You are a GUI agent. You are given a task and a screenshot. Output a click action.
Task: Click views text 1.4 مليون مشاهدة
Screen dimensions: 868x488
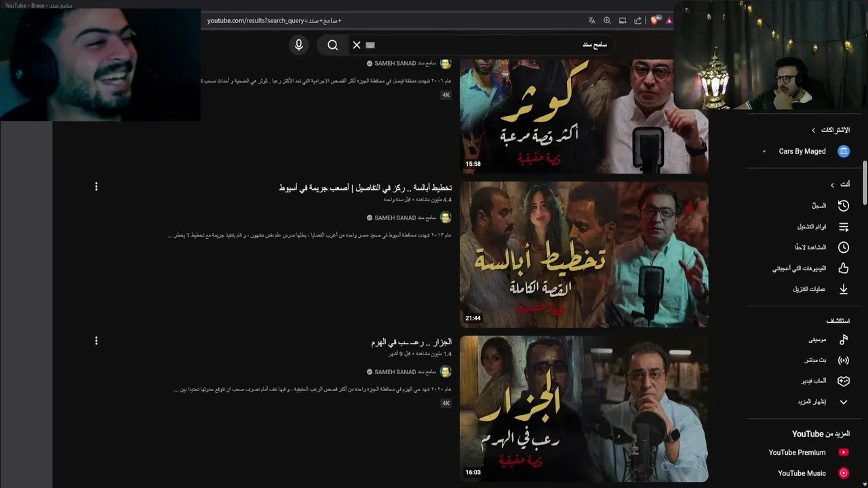click(x=433, y=354)
